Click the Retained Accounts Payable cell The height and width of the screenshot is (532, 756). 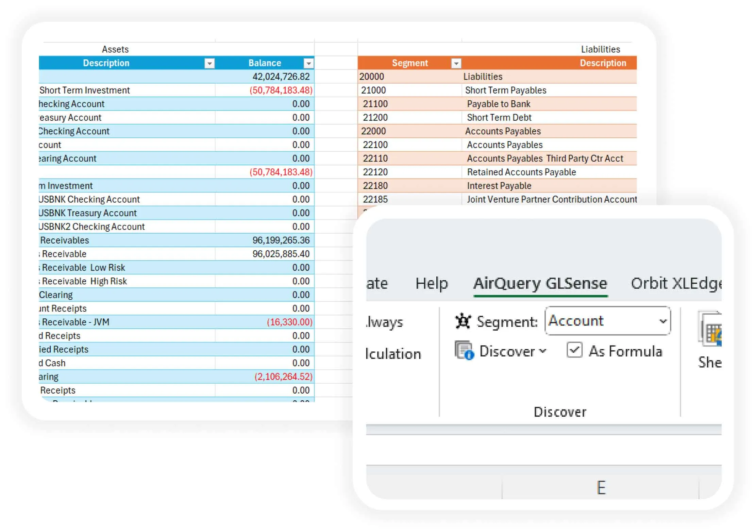coord(521,172)
